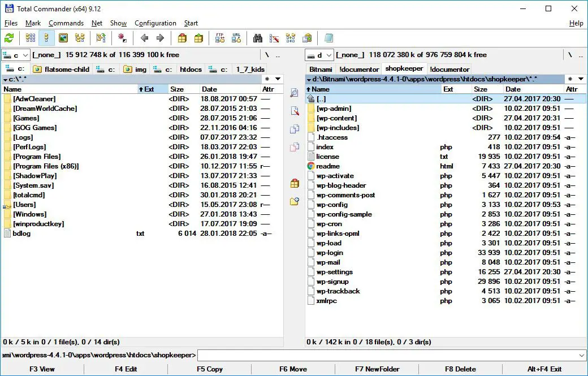The width and height of the screenshot is (588, 376).
Task: Toggle the Full details view button
Action: pyautogui.click(x=46, y=38)
